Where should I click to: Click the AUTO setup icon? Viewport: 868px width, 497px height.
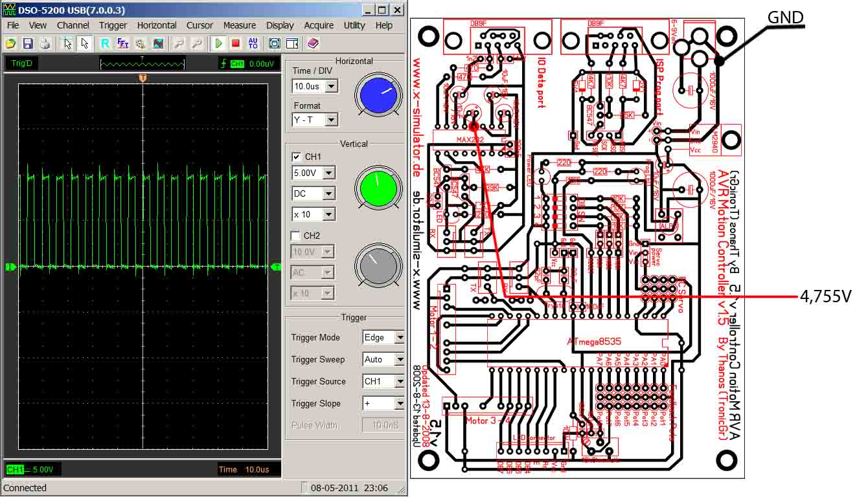[x=253, y=43]
